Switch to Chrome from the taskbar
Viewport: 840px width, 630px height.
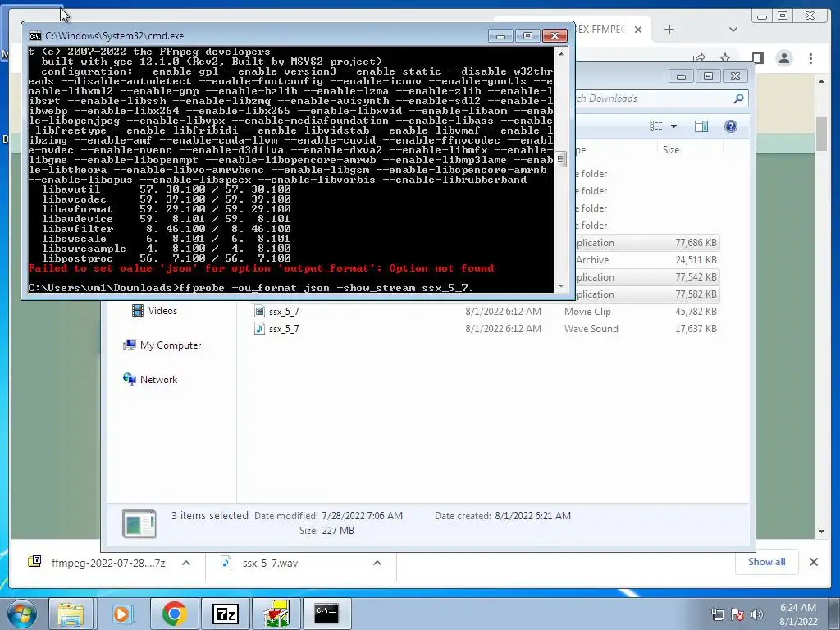(174, 614)
